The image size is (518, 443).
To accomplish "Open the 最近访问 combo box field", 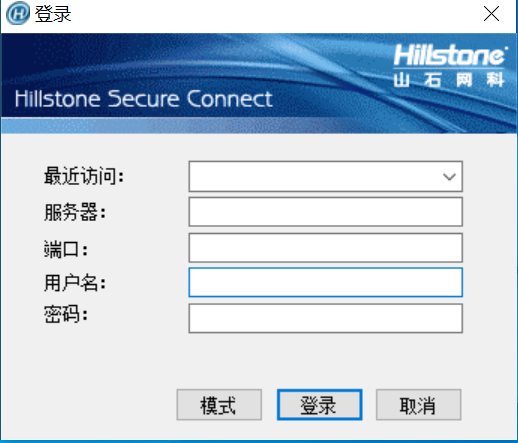I will coord(325,176).
